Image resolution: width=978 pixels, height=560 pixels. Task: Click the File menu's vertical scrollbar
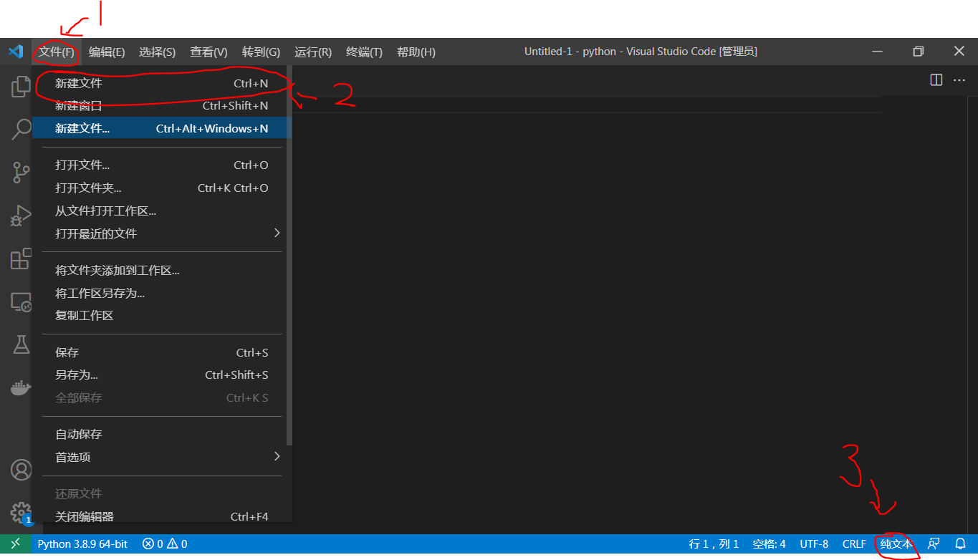pyautogui.click(x=289, y=256)
